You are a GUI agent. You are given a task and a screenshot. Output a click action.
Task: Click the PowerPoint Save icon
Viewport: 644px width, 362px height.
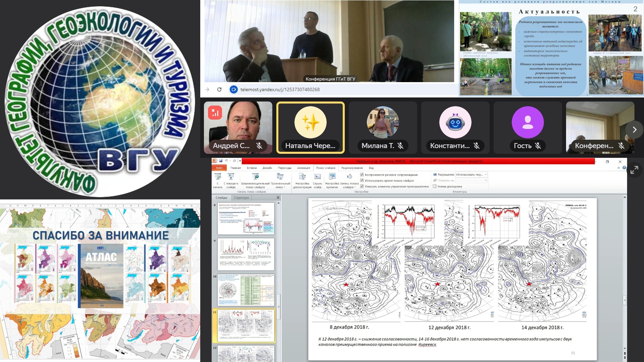coord(220,161)
